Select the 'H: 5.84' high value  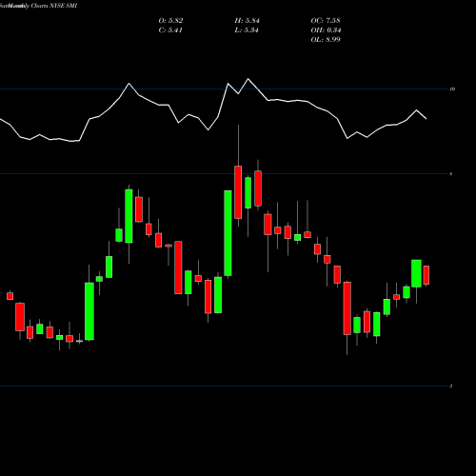[247, 21]
